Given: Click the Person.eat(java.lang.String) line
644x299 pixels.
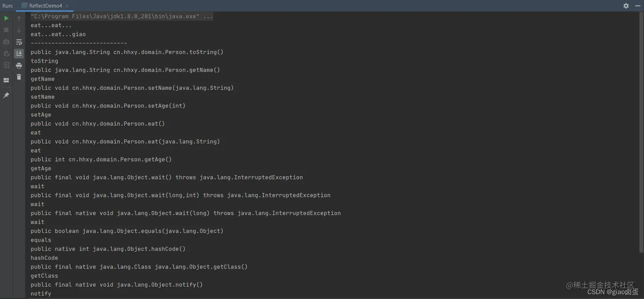Looking at the screenshot, I should coord(125,141).
